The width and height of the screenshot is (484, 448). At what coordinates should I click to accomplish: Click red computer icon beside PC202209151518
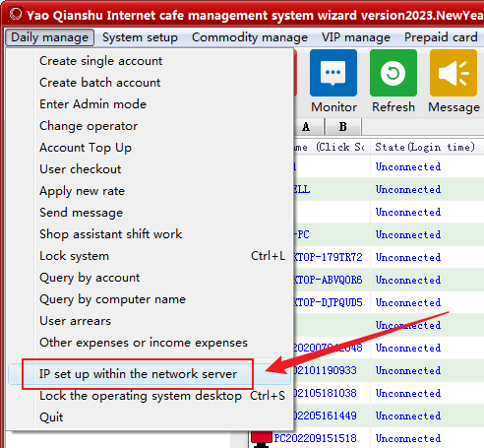pyautogui.click(x=262, y=439)
